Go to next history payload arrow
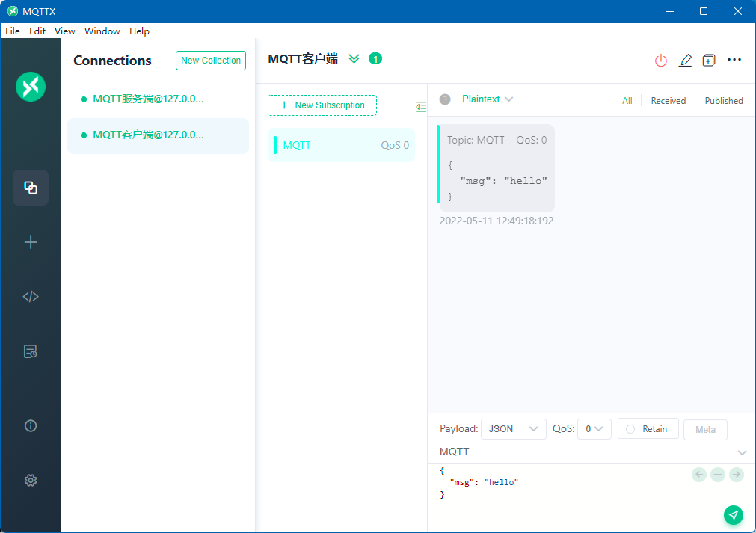 point(737,475)
